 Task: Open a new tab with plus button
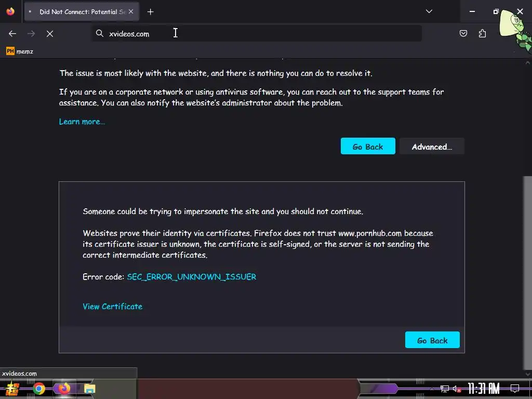point(150,12)
